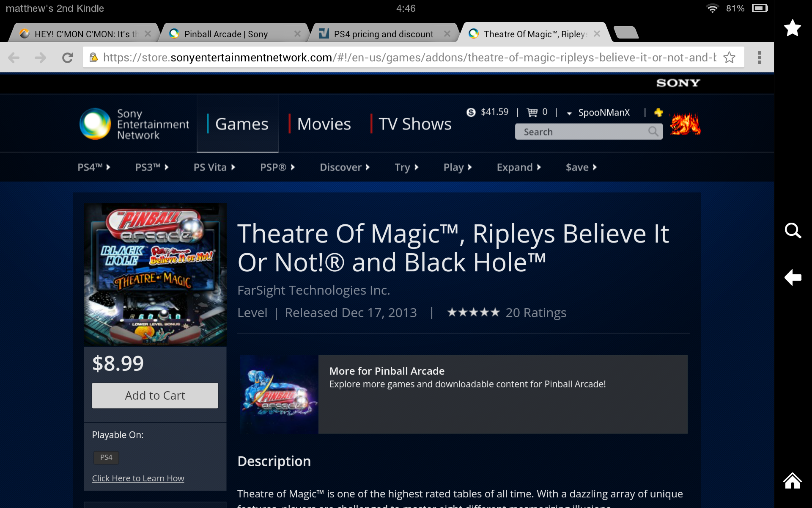812x508 pixels.
Task: Bookmark page with address bar star
Action: [x=729, y=58]
